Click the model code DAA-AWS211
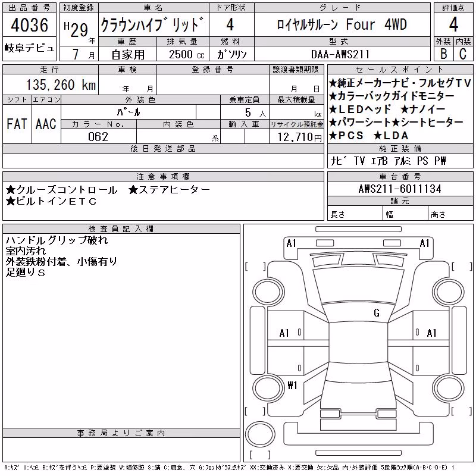Screen dimensions: 476x476 [x=340, y=54]
